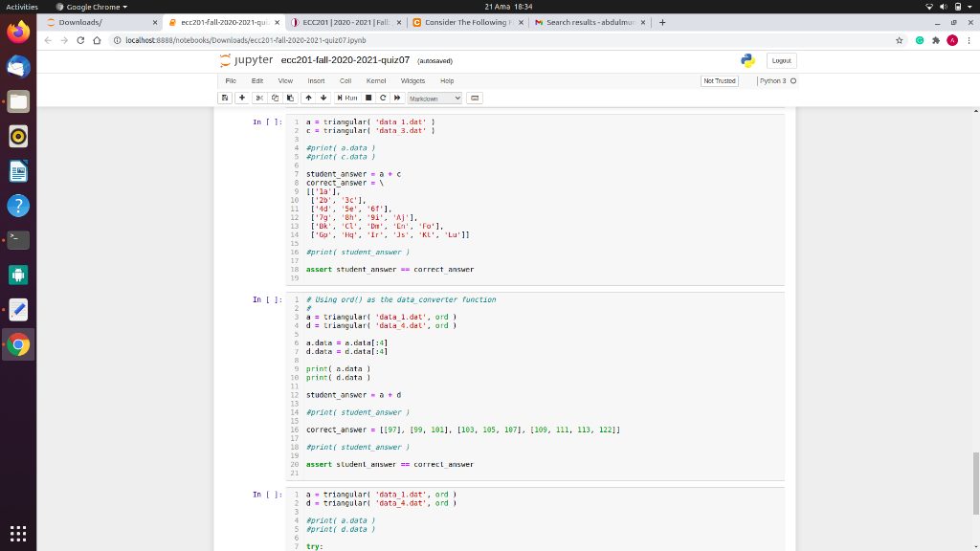The image size is (980, 551).
Task: Interrupt the kernel with the stop icon
Action: pos(367,97)
